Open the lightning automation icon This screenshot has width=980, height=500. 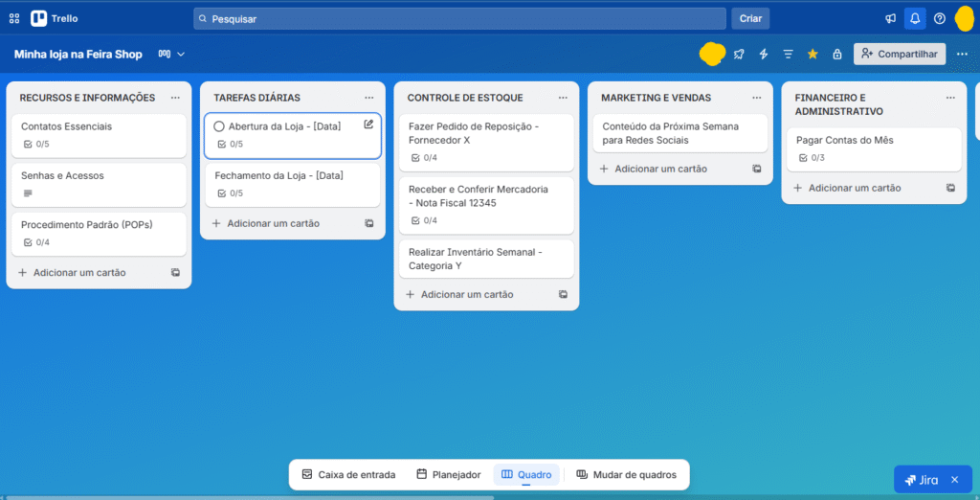coord(763,55)
